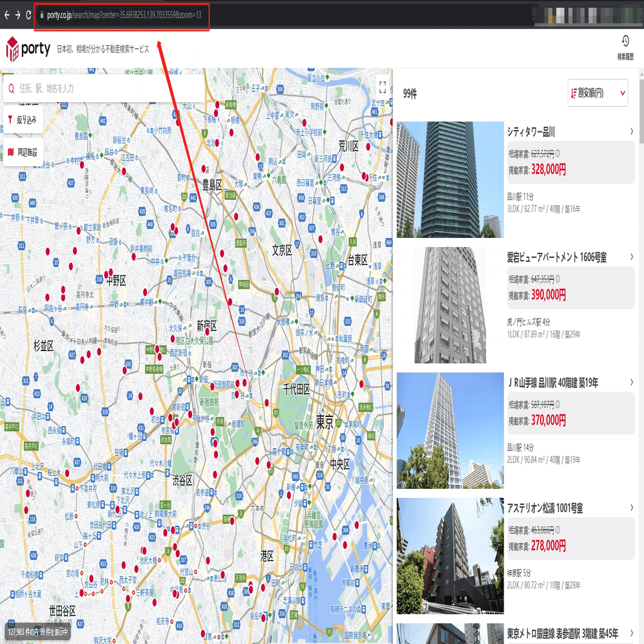Click the 千代田区 label on map
This screenshot has width=644, height=644.
[x=297, y=389]
